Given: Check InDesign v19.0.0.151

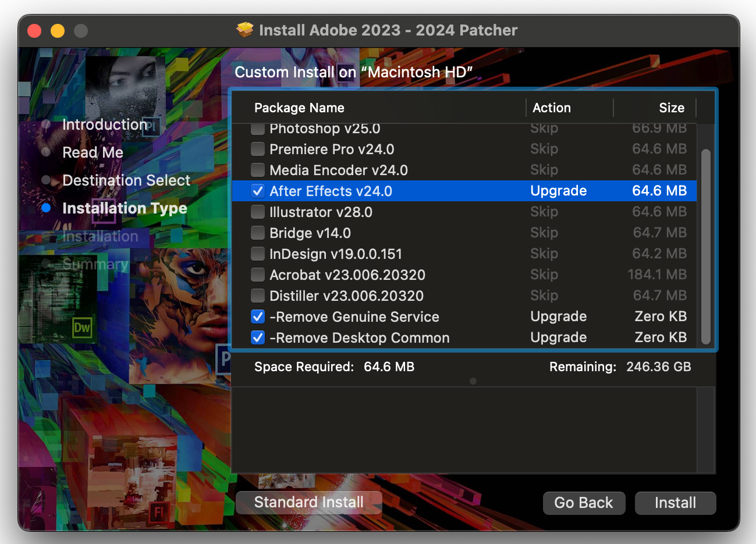Looking at the screenshot, I should pos(257,254).
